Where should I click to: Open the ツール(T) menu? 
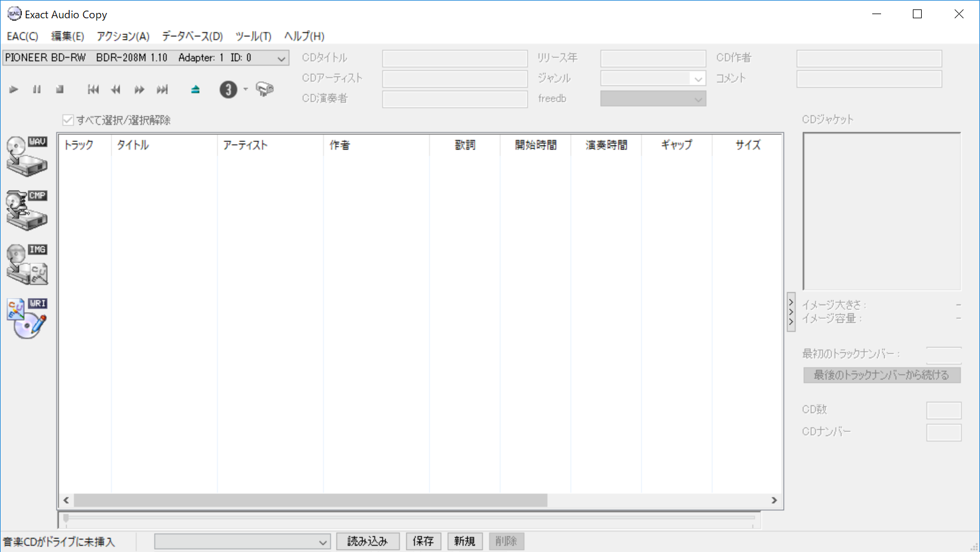pyautogui.click(x=253, y=37)
